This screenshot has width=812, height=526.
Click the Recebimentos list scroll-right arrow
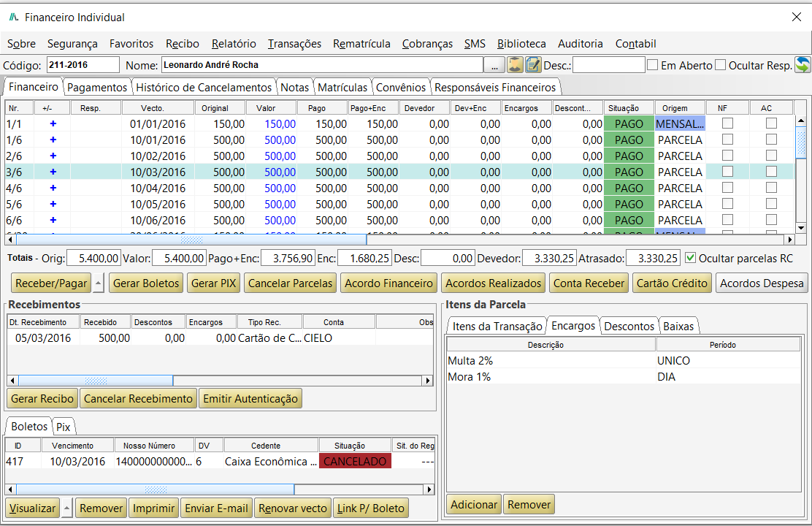tap(428, 381)
